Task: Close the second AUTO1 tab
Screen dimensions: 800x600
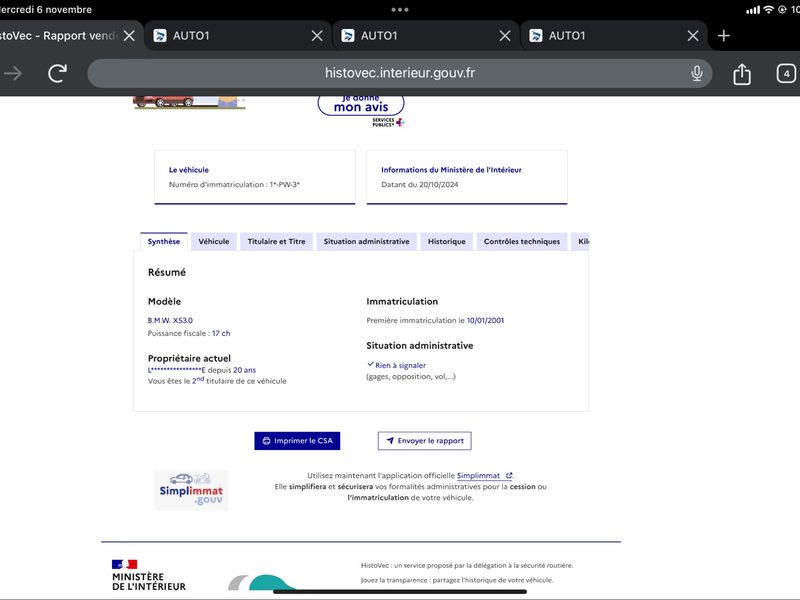Action: coord(505,36)
